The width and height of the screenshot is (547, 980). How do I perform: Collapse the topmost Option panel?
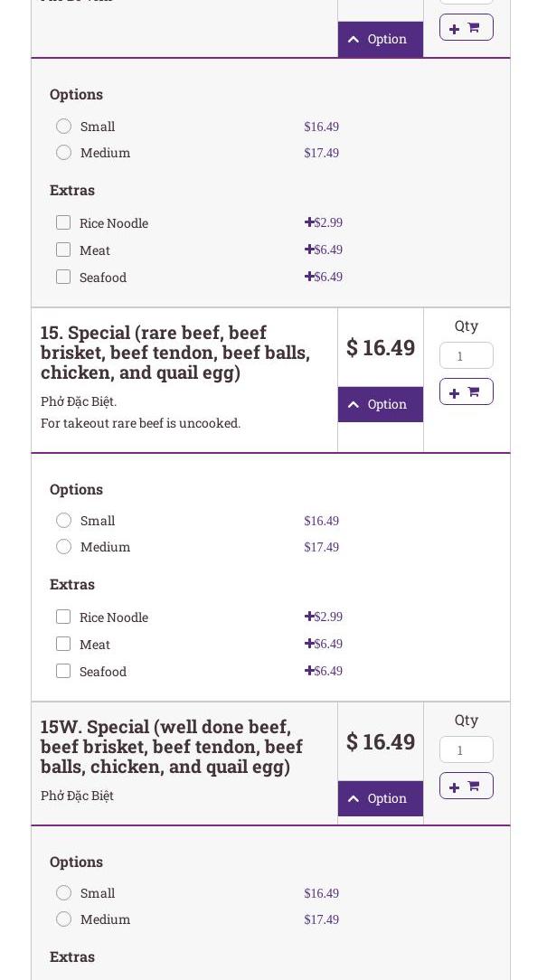click(380, 39)
